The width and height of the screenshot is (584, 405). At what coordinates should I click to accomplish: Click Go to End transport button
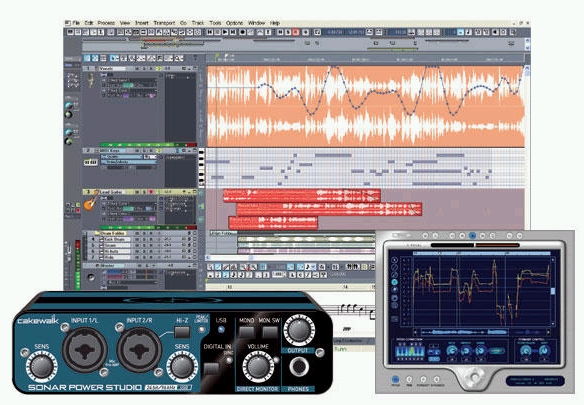pyautogui.click(x=233, y=32)
